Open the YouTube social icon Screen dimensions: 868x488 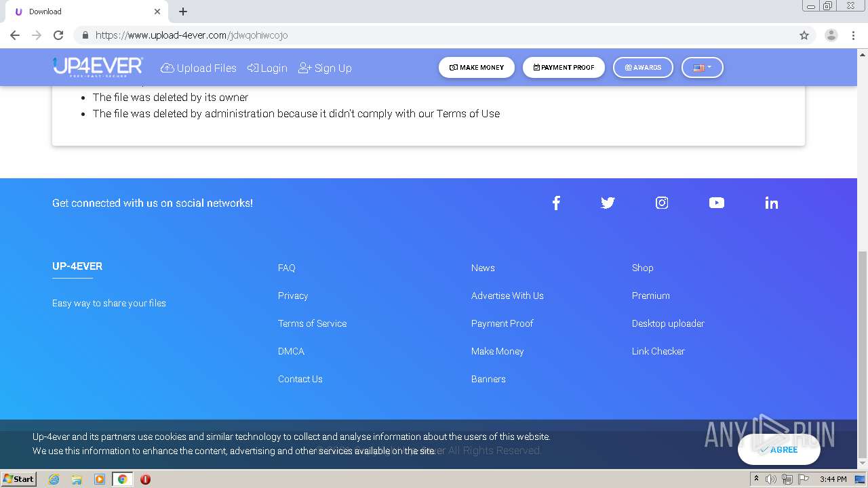coord(717,203)
